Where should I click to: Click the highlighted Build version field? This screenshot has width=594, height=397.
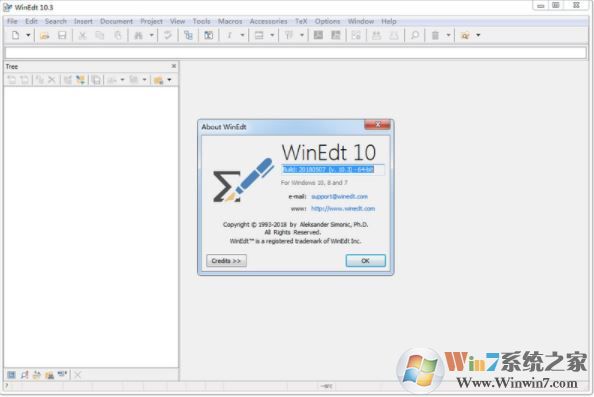click(x=333, y=169)
